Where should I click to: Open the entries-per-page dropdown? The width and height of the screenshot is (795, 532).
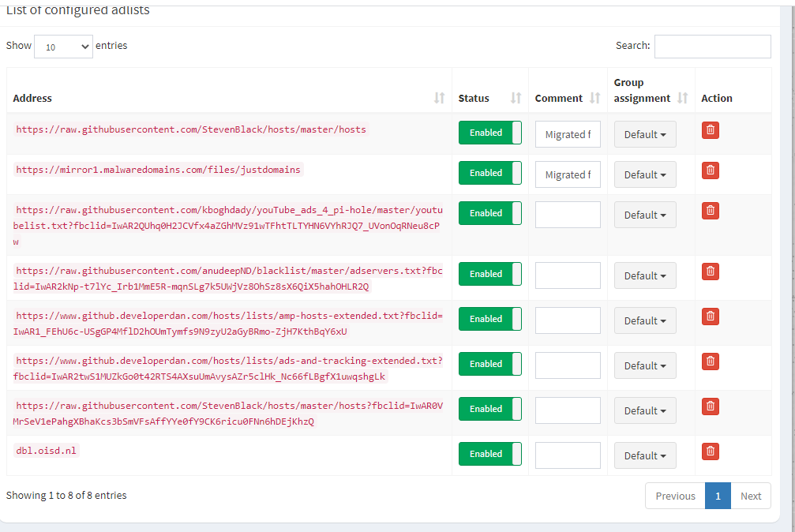click(63, 47)
